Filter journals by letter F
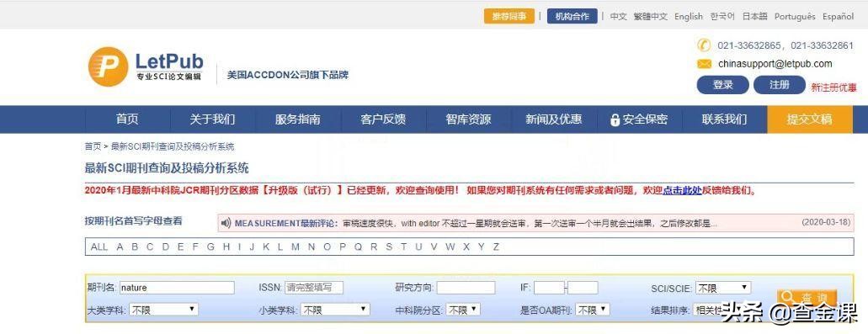 coord(194,247)
